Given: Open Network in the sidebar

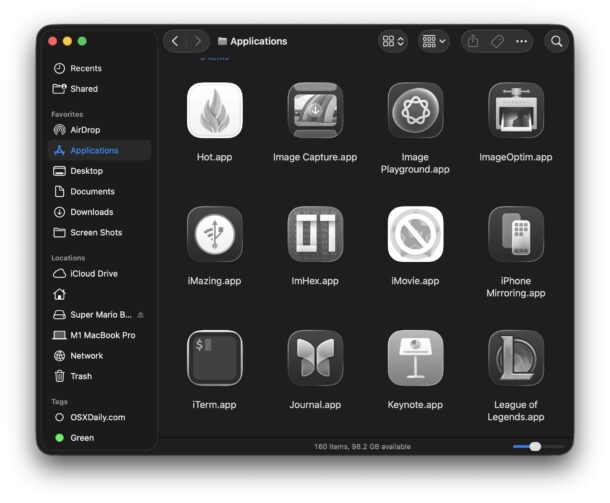Looking at the screenshot, I should (x=99, y=356).
